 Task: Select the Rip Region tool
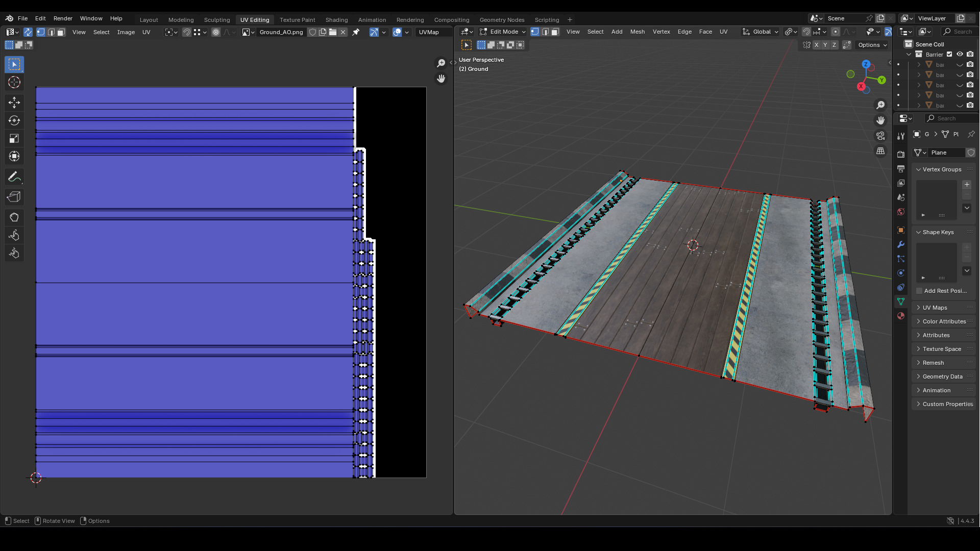14,197
